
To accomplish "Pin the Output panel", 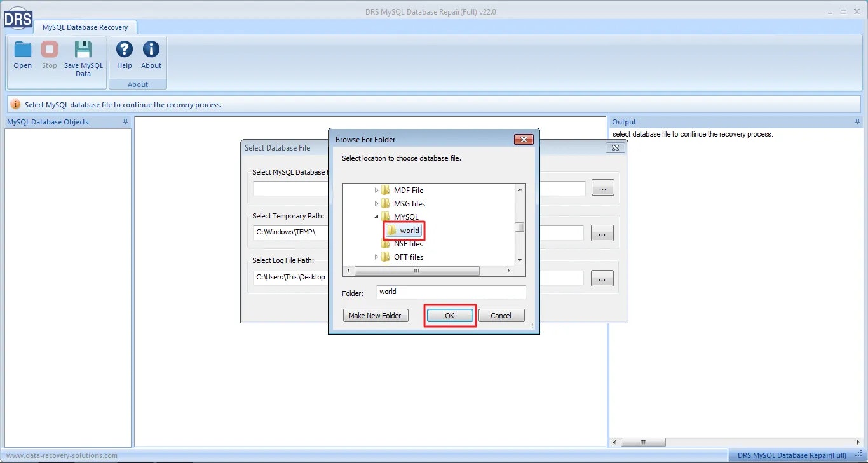I will 857,121.
